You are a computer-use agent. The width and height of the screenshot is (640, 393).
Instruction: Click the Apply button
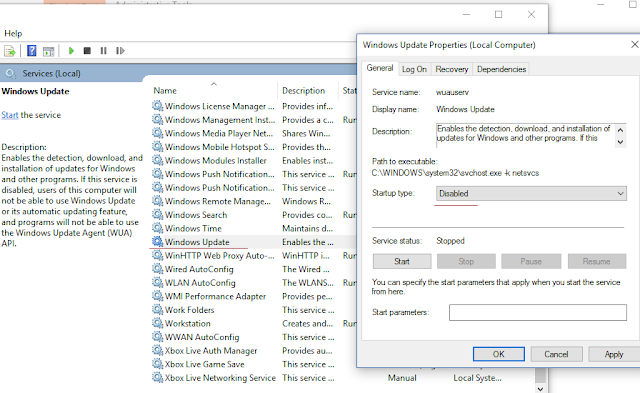pyautogui.click(x=614, y=354)
